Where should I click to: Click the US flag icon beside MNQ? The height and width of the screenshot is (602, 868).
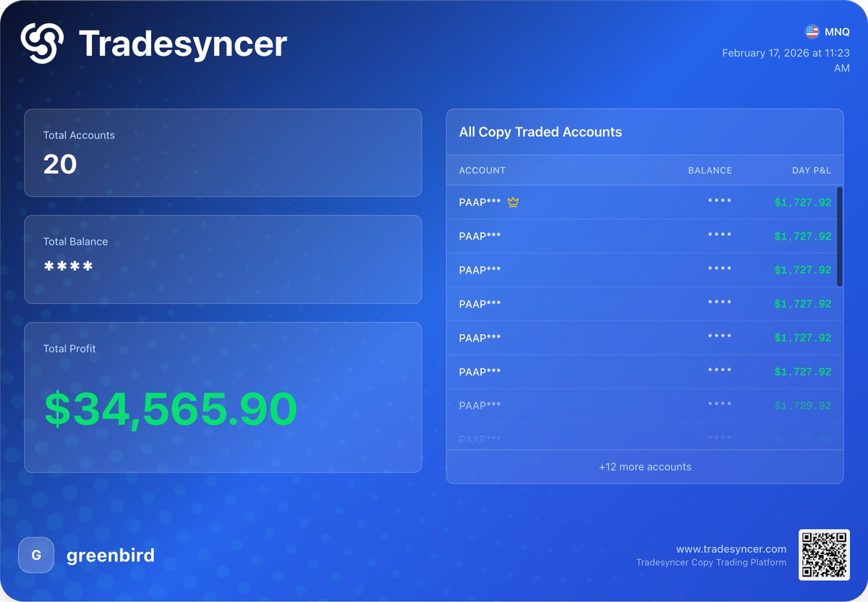click(x=812, y=32)
